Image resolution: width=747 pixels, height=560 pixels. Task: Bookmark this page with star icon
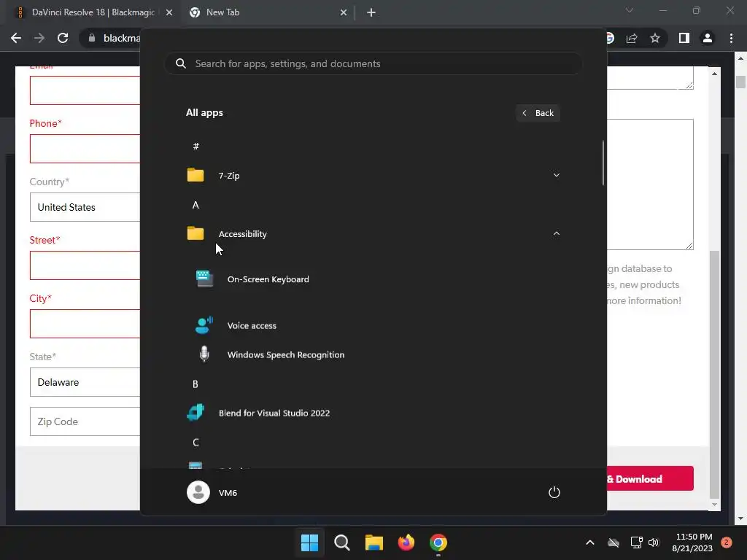(x=655, y=38)
